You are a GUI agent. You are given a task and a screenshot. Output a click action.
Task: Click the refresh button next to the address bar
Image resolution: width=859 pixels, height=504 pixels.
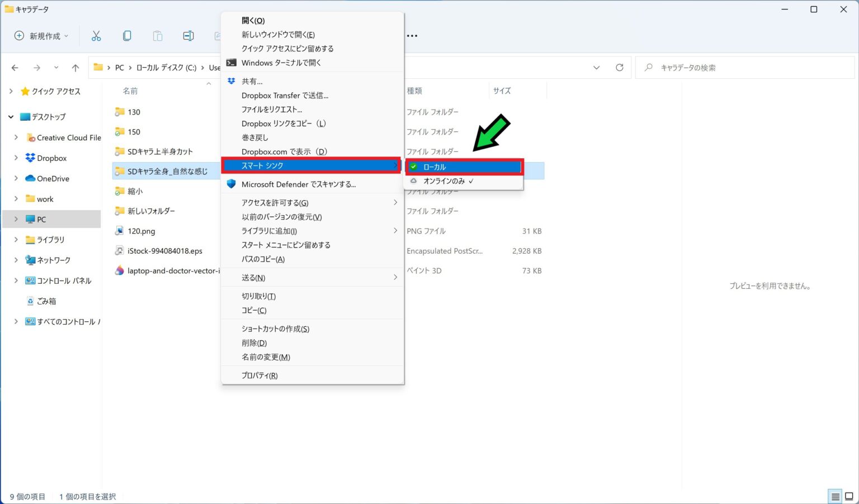(620, 67)
